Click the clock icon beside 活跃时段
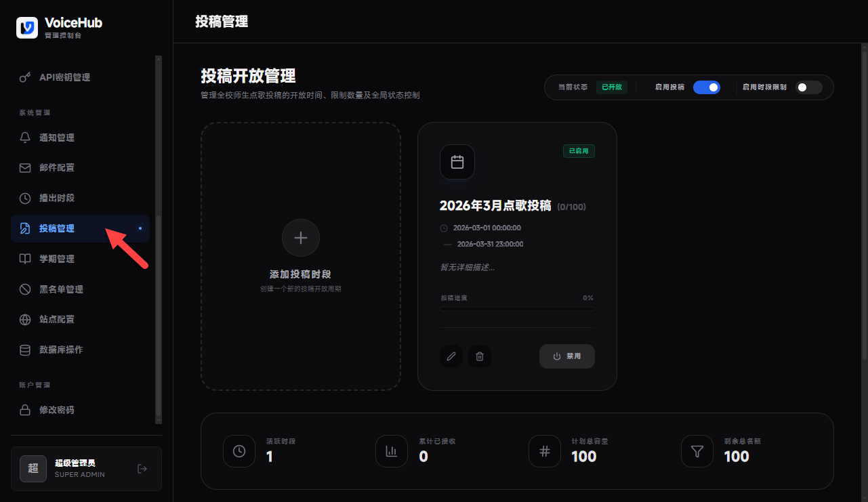Screen dimensions: 868x502 pos(239,451)
